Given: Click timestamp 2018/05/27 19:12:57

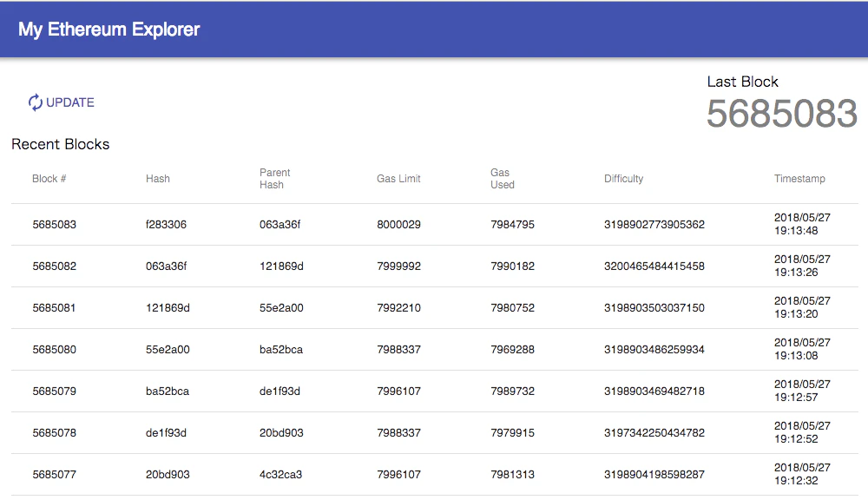Looking at the screenshot, I should [x=802, y=391].
